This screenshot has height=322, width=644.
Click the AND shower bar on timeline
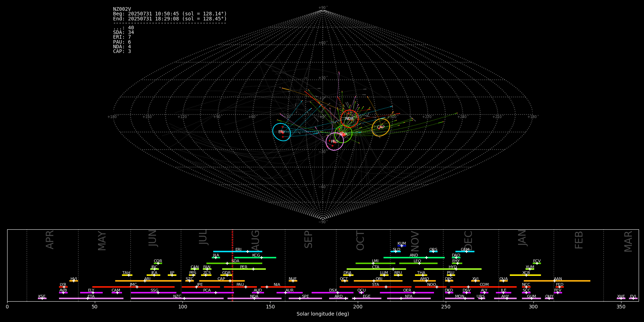point(414,257)
